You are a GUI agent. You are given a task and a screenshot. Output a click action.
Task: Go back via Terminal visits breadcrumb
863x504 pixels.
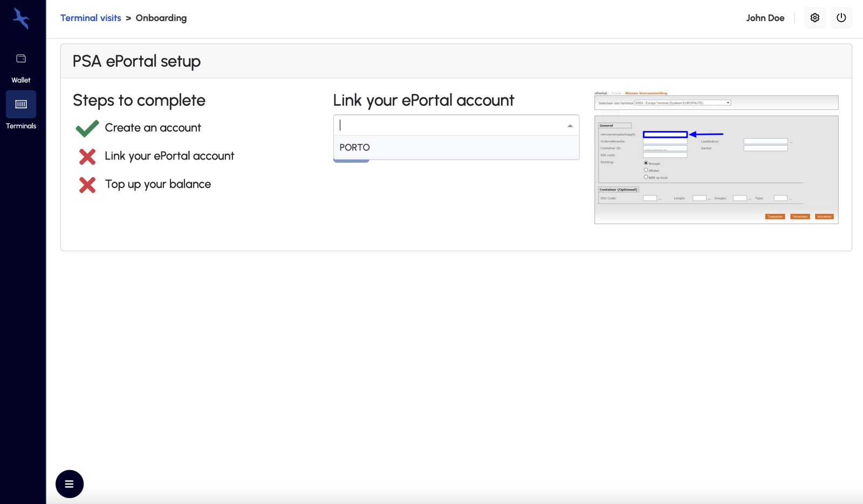click(x=91, y=18)
